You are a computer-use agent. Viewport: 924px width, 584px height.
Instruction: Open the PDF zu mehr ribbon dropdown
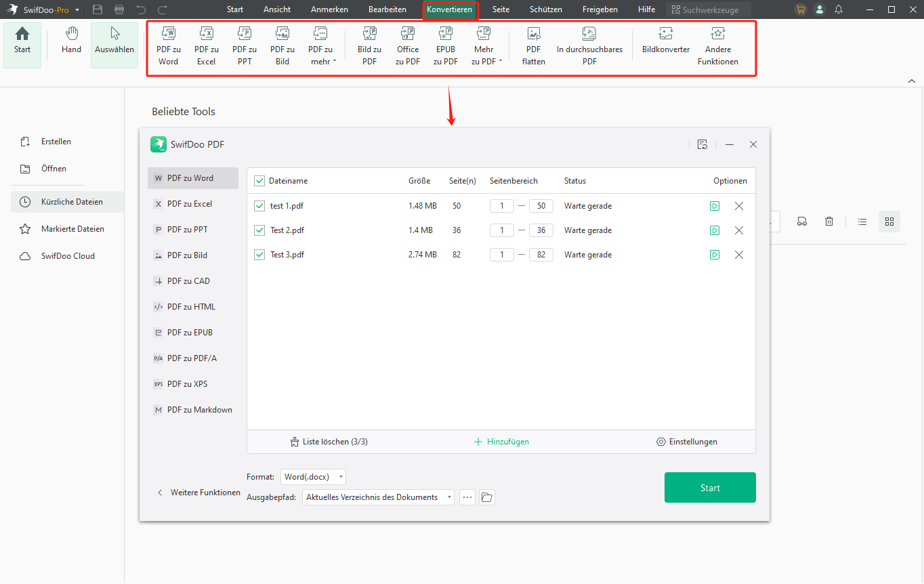320,46
